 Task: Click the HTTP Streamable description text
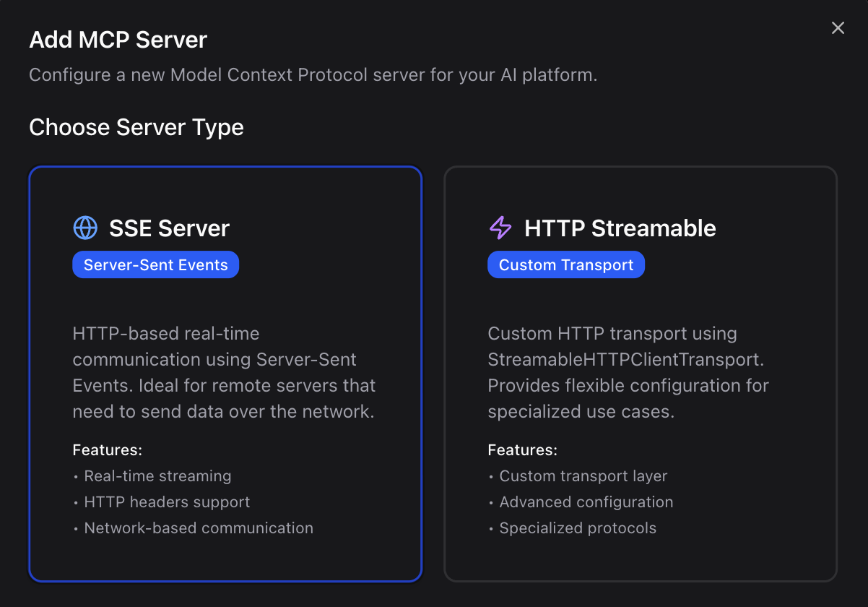tap(628, 372)
